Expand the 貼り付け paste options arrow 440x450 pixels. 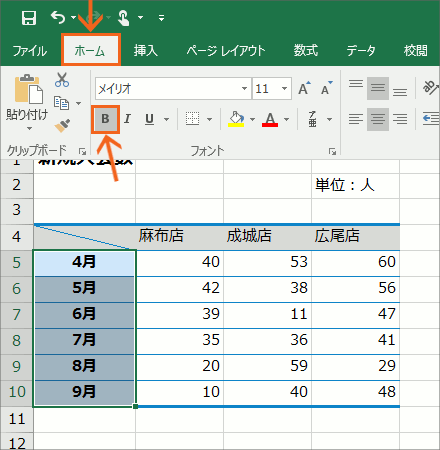[29, 128]
